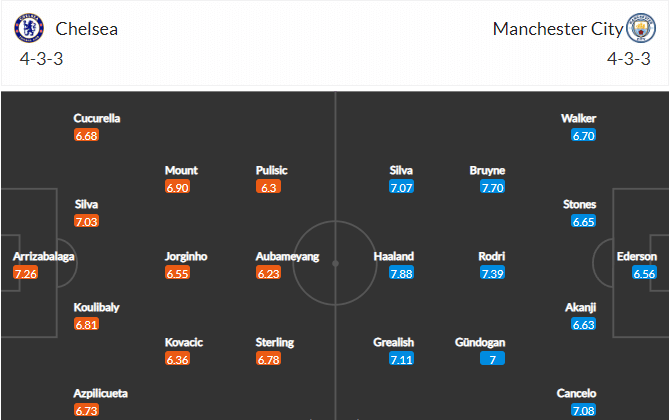Screen dimensions: 669x420
Task: Select Bruyne's 7.70 rating badge
Action: [x=492, y=187]
